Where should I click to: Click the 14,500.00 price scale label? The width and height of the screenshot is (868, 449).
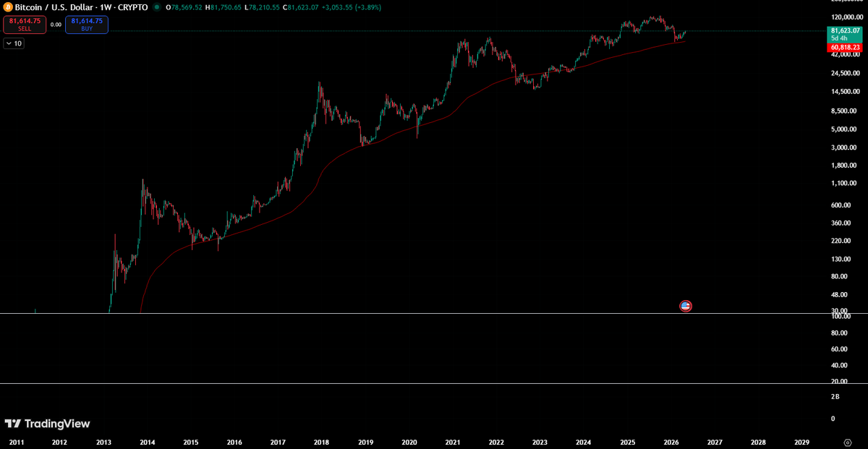(x=845, y=91)
